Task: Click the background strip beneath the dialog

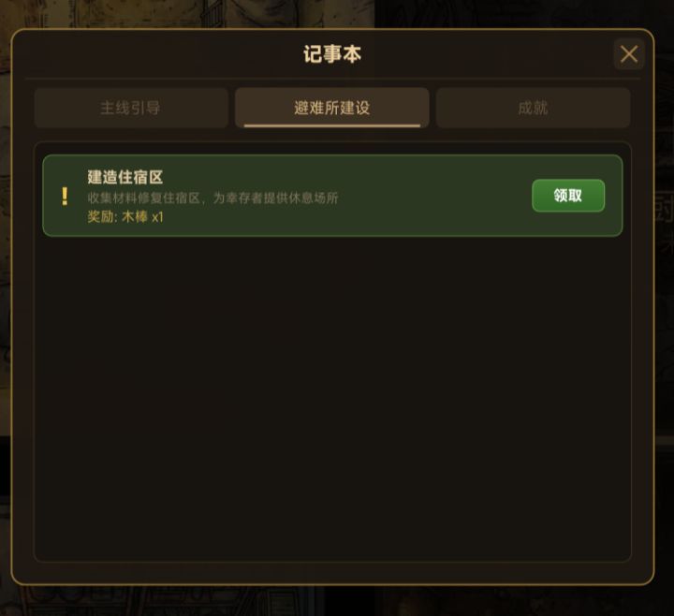Action: tap(337, 601)
